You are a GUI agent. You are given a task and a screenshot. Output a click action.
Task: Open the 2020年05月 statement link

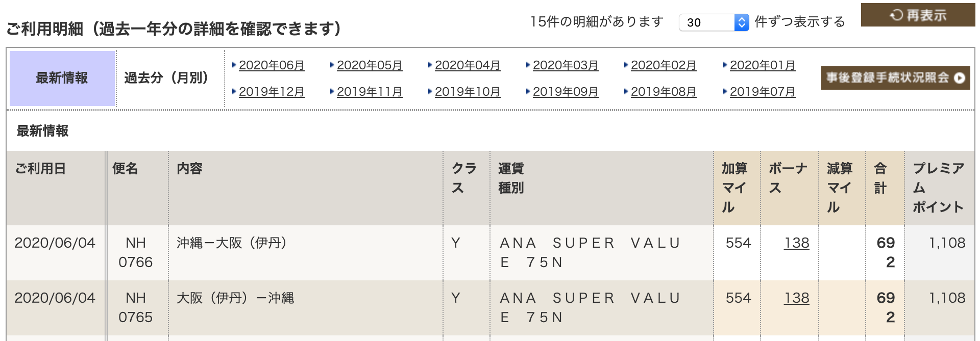point(370,65)
